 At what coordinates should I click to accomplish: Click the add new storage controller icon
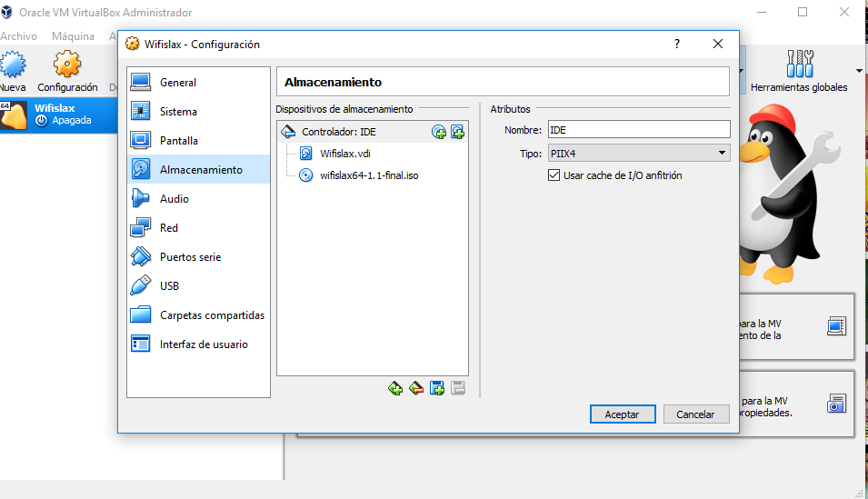(395, 388)
